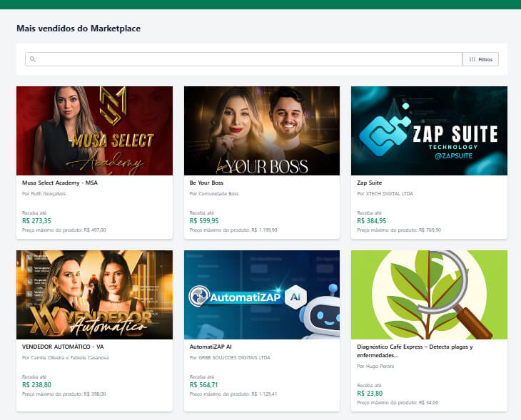Select title 'Musa Select Academy - MSA'
Screen dimensions: 521x420
click(x=60, y=183)
